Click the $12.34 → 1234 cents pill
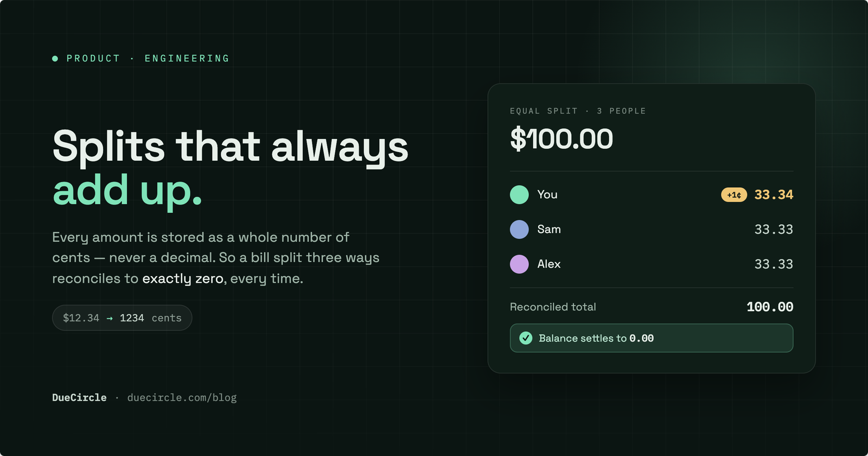 click(x=122, y=318)
